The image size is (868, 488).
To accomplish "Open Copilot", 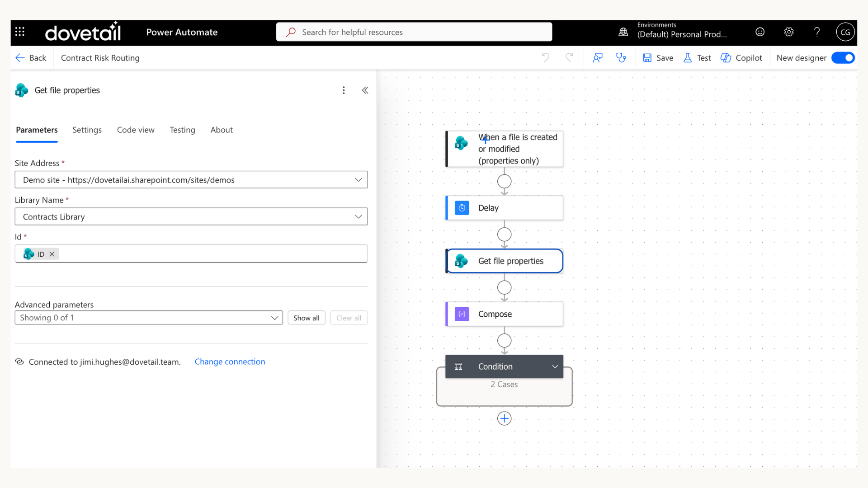I will [741, 58].
